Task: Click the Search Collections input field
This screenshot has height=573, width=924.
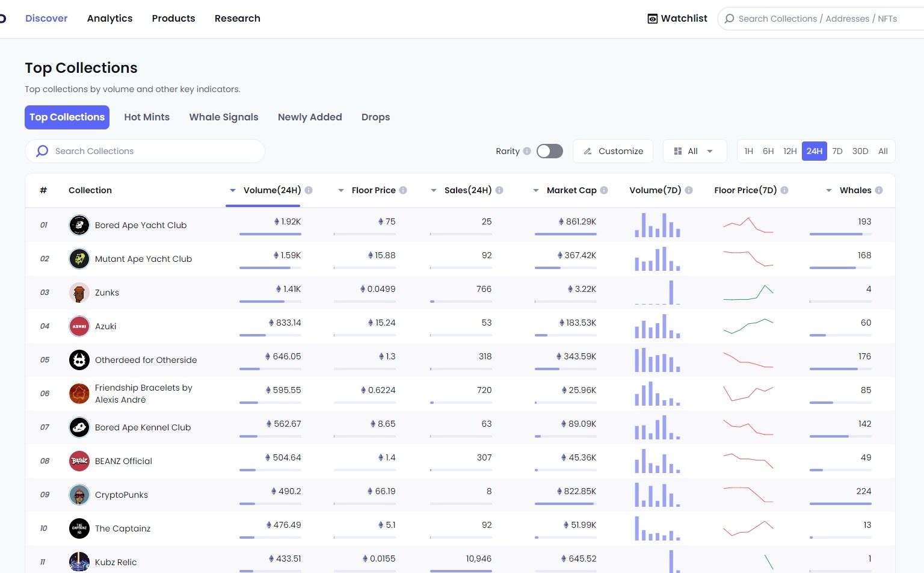Action: tap(145, 151)
